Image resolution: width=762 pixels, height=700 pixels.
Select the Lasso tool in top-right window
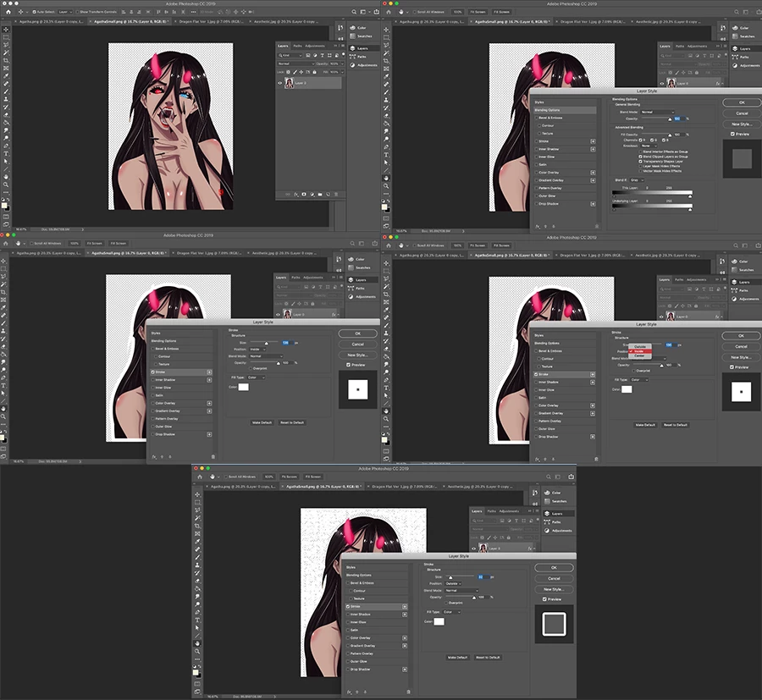pyautogui.click(x=387, y=45)
